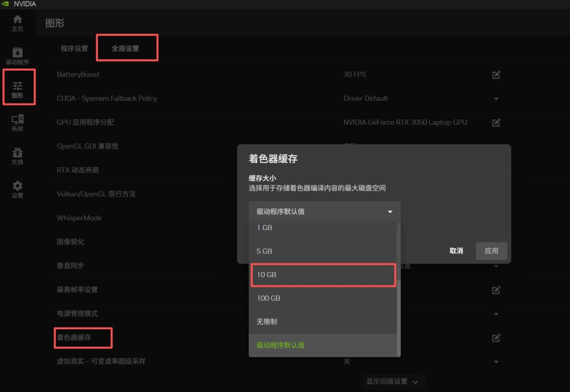Select the CUDA - Sysmem Fallback Policy label

[107, 98]
